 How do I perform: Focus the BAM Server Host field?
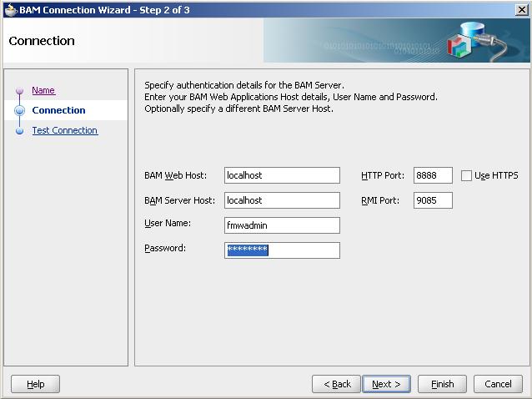coord(282,200)
